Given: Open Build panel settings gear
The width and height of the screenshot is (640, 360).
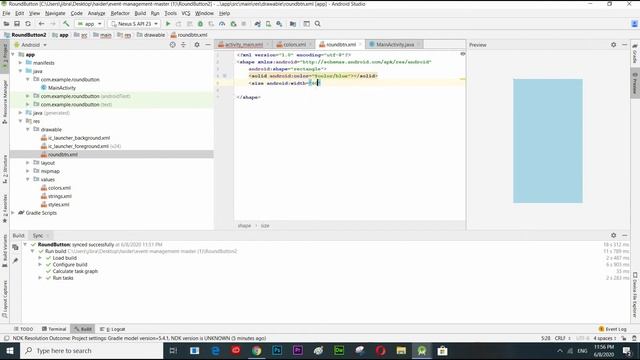Looking at the screenshot, I should [x=613, y=235].
